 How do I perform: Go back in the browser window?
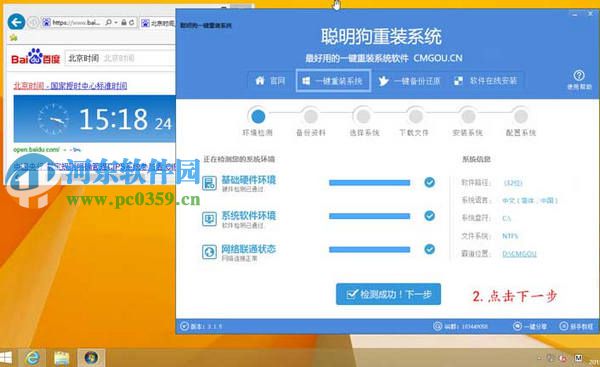[16, 22]
